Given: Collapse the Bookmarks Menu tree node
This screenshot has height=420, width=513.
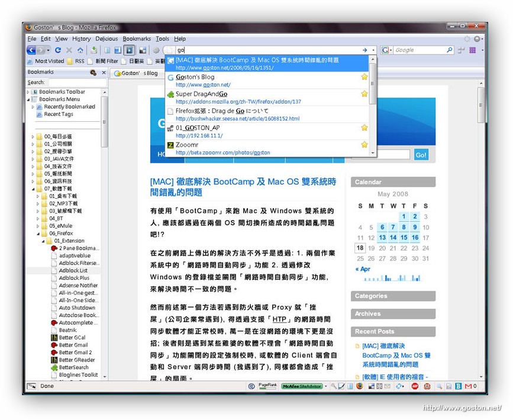Looking at the screenshot, I should [28, 99].
